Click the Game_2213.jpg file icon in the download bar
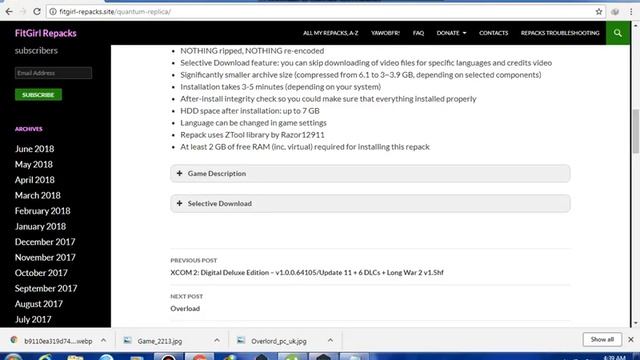640x360 pixels. pos(128,340)
